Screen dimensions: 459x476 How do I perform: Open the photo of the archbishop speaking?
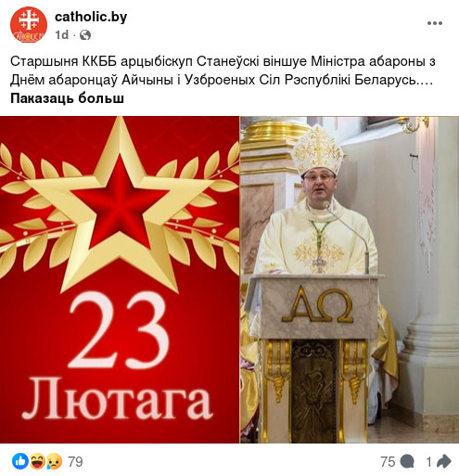click(x=350, y=279)
